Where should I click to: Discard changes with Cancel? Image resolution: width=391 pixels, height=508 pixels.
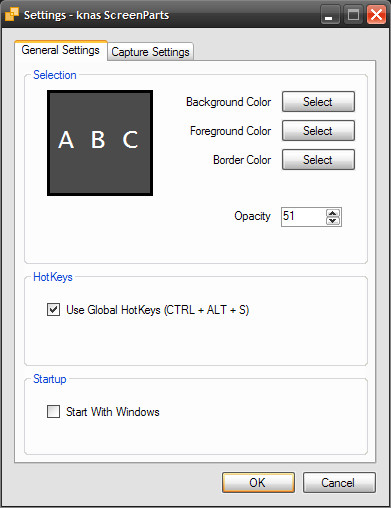[x=339, y=482]
